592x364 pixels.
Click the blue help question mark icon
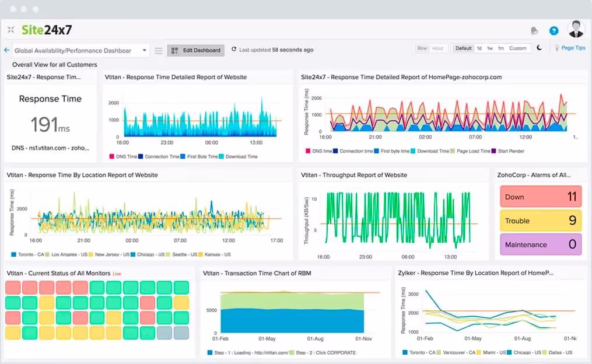[x=553, y=30]
